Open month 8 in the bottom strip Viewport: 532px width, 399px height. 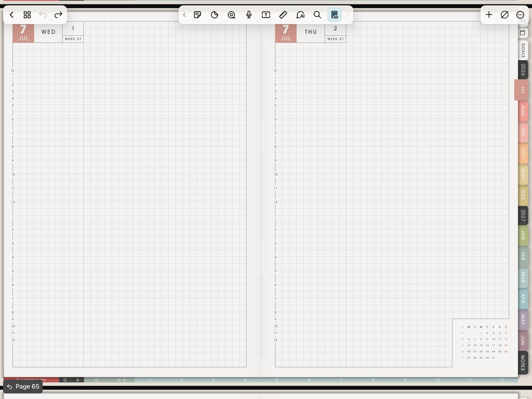click(373, 380)
